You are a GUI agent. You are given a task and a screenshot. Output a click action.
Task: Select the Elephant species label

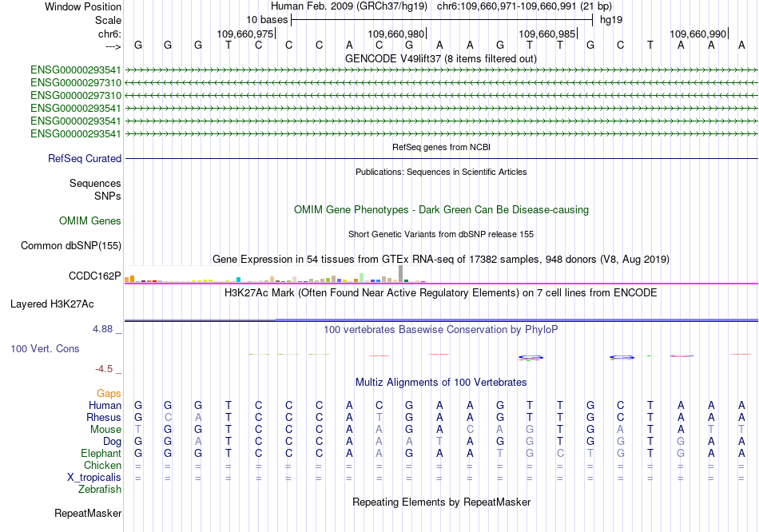[101, 454]
